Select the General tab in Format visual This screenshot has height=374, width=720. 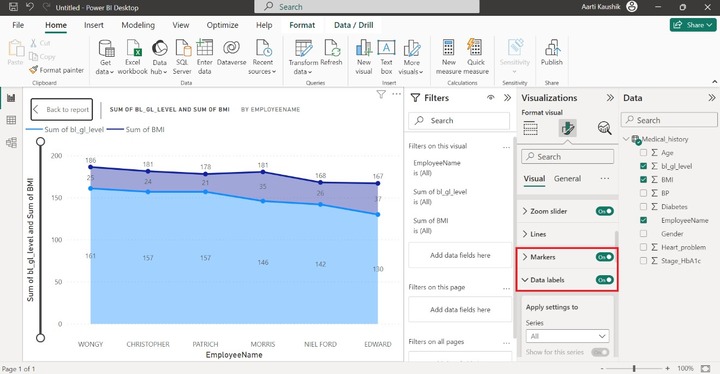pyautogui.click(x=567, y=179)
